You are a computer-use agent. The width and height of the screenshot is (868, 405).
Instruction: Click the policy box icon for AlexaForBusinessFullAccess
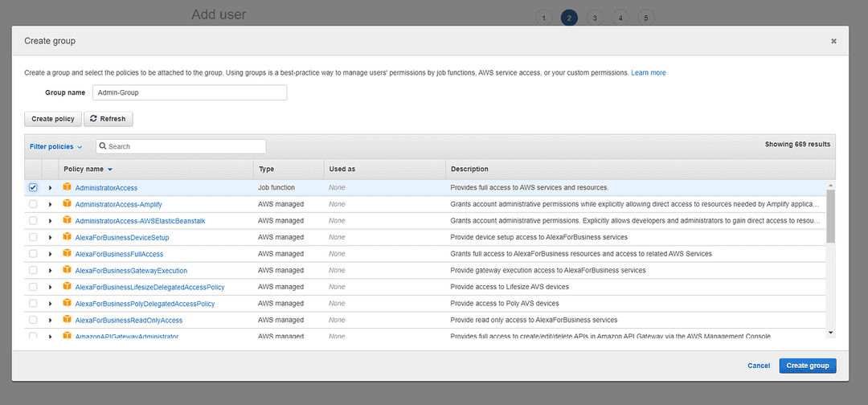coord(67,253)
